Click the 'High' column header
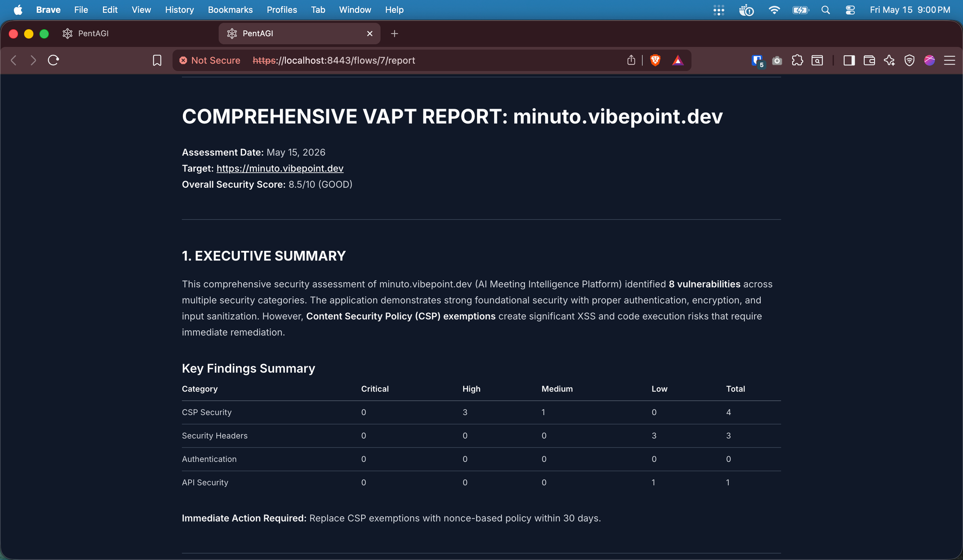 [471, 389]
